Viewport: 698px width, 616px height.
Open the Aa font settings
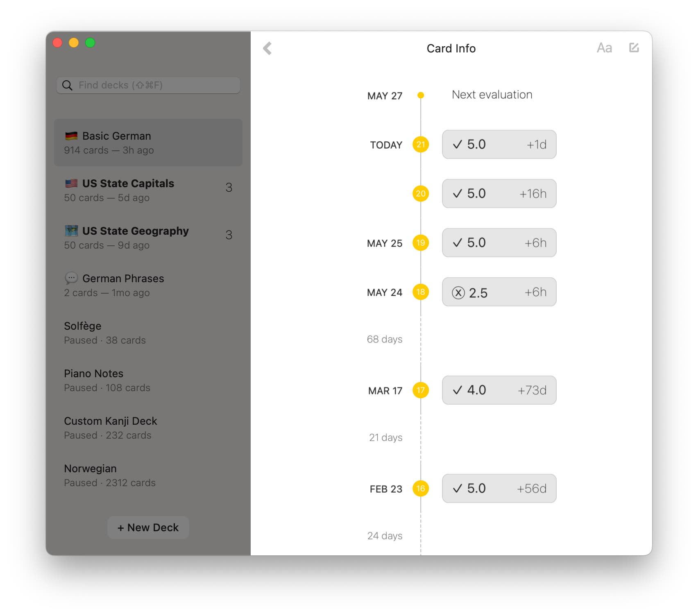click(604, 48)
